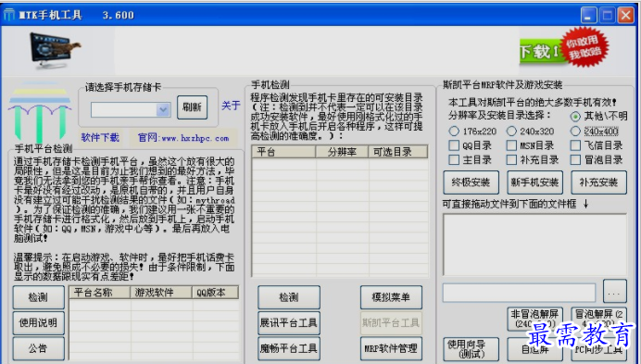Image resolution: width=641 pixels, height=364 pixels.
Task: Enable the QQ目录 checkbox
Action: (454, 145)
